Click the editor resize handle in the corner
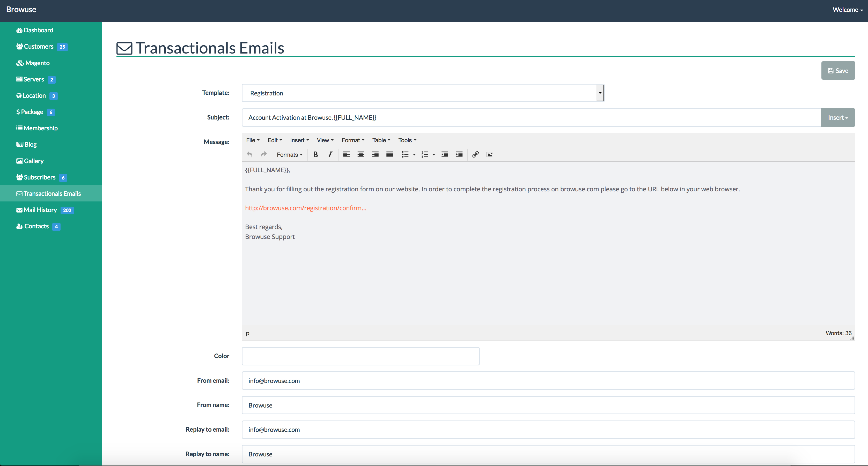This screenshot has width=868, height=466. 852,338
